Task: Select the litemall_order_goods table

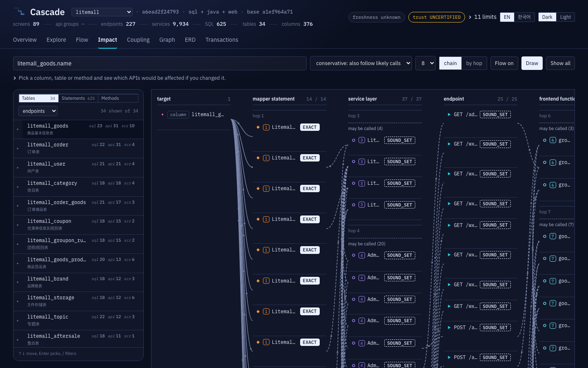Action: coord(78,206)
